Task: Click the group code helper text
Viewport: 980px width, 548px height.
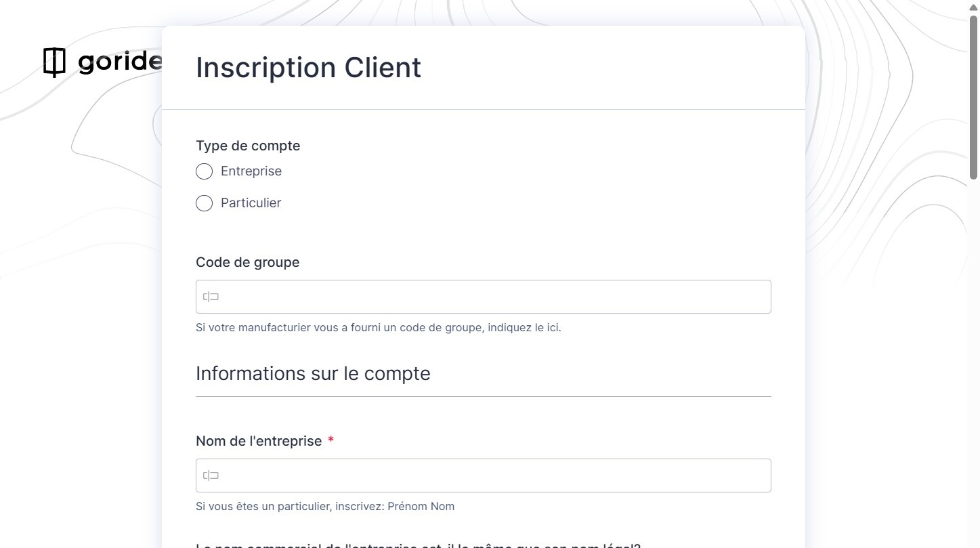Action: [x=378, y=328]
